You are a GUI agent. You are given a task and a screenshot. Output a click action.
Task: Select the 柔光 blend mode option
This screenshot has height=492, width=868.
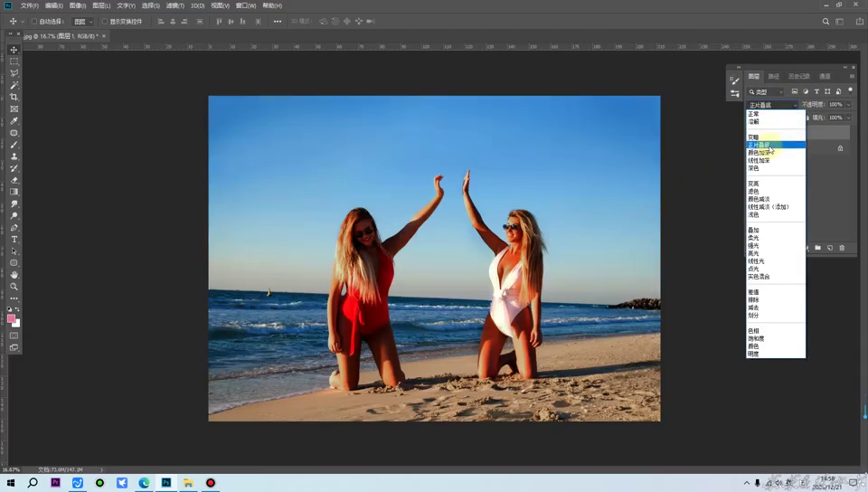pos(754,238)
